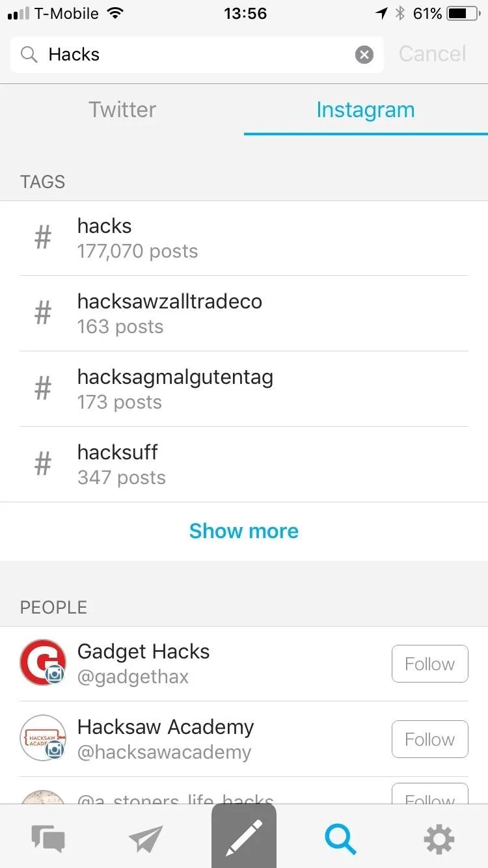Open the magnifier search tab
488x868 pixels.
point(341,839)
